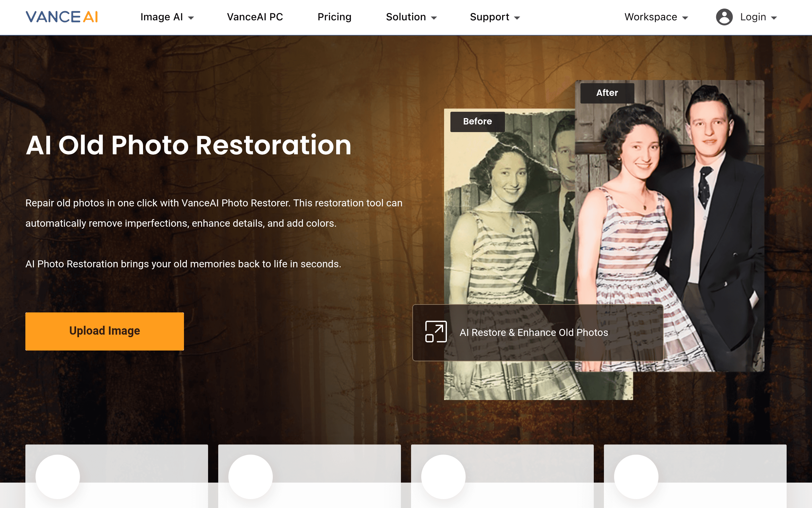Click the AI Old Photo Restoration heading

pos(189,145)
